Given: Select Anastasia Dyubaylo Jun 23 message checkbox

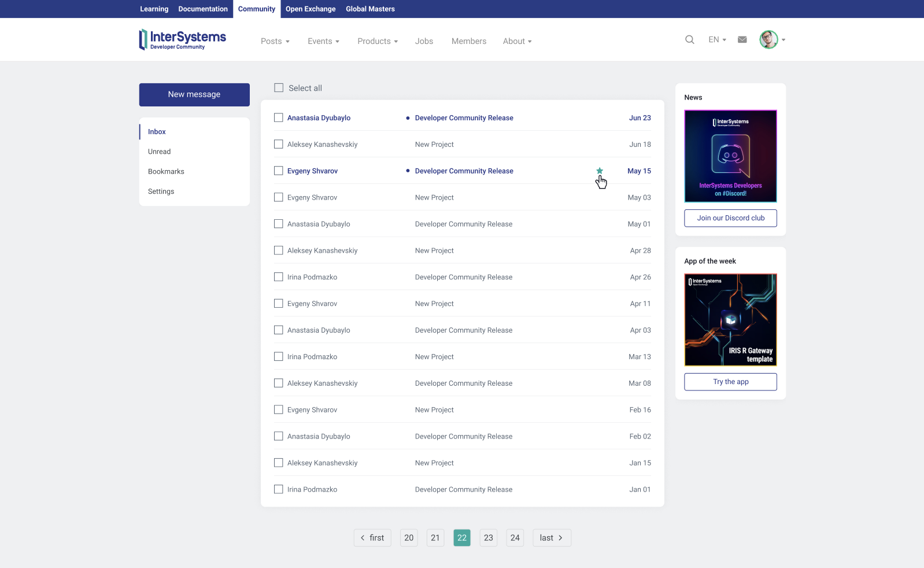Looking at the screenshot, I should [x=279, y=118].
